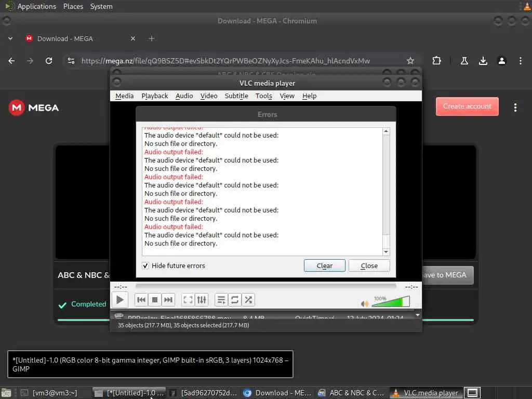This screenshot has height=399, width=532.
Task: Open Chromium downloads
Action: pos(483,61)
